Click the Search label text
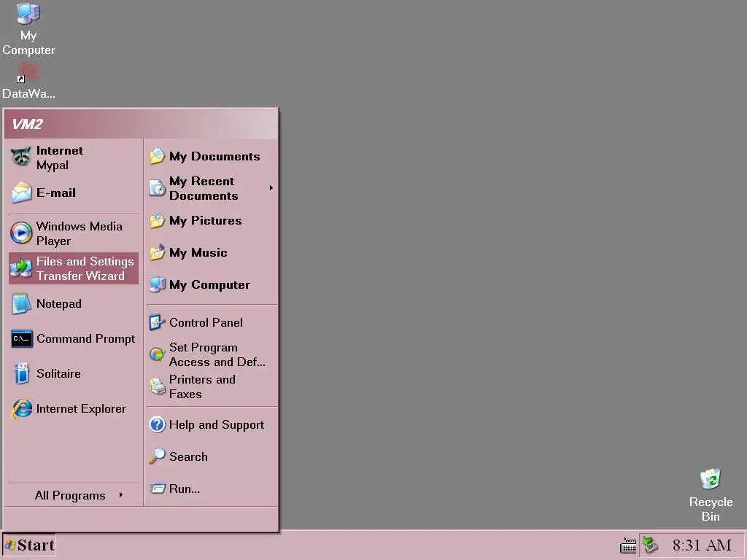Viewport: 747px width, 560px height. tap(188, 456)
